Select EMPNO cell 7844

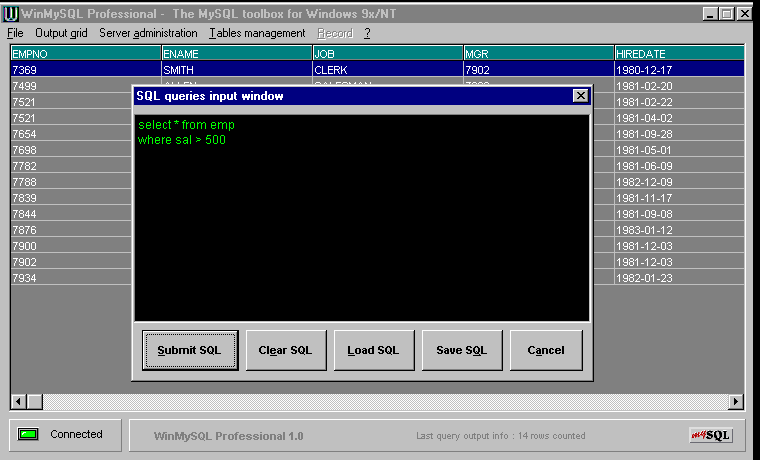71,214
